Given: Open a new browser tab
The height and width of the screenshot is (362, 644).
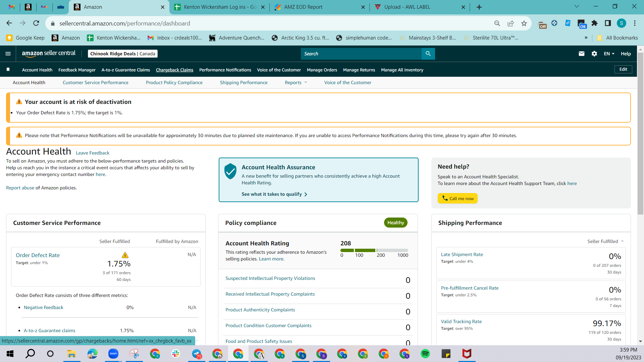Looking at the screenshot, I should click(479, 7).
